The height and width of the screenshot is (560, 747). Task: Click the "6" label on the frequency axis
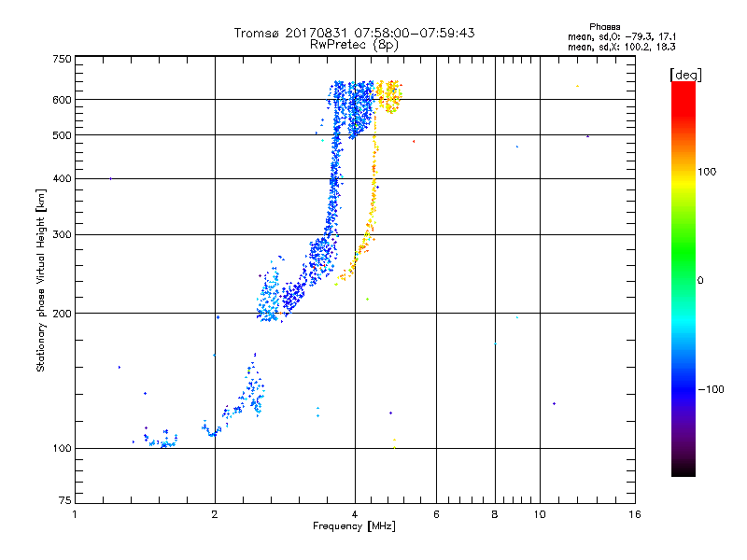(436, 514)
